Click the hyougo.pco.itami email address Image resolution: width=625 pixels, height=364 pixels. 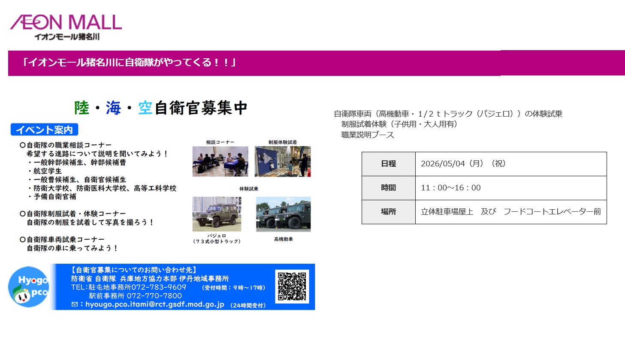[155, 304]
